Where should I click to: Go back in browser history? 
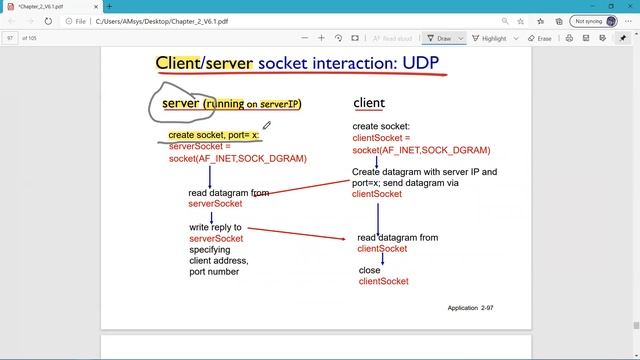[x=11, y=21]
